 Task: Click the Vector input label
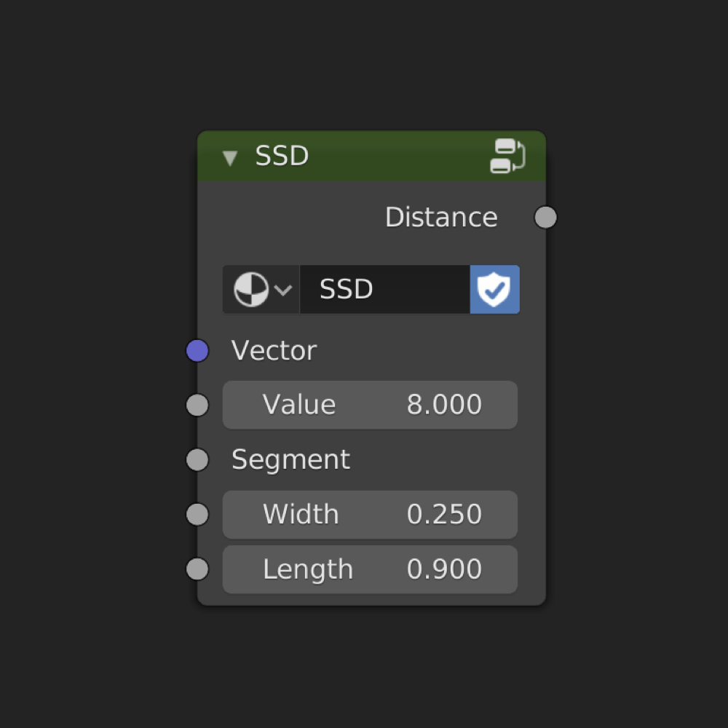[274, 351]
